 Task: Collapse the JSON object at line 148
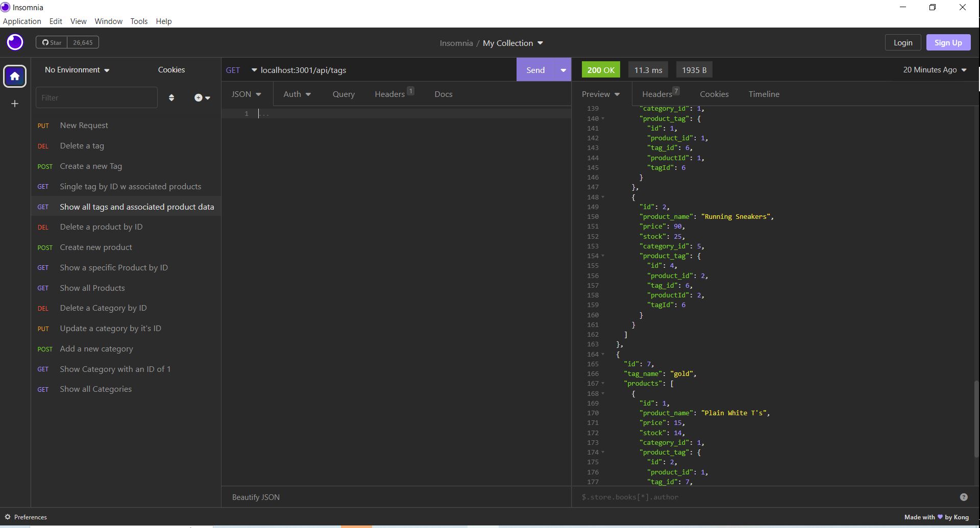604,197
